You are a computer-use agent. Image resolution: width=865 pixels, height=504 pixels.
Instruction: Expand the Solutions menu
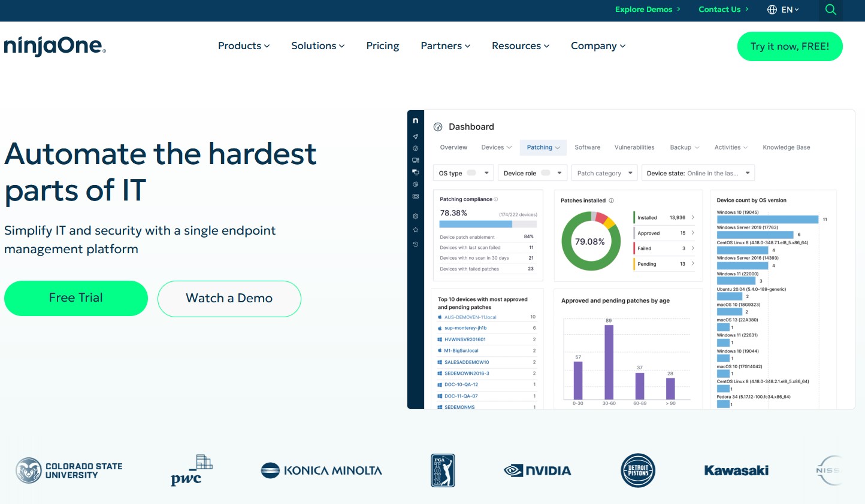click(318, 46)
